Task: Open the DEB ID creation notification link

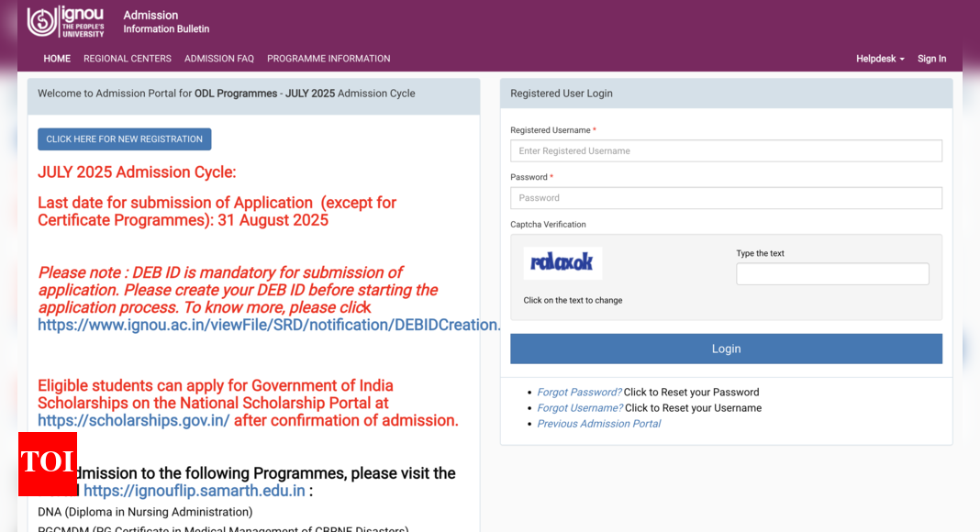Action: [269, 325]
